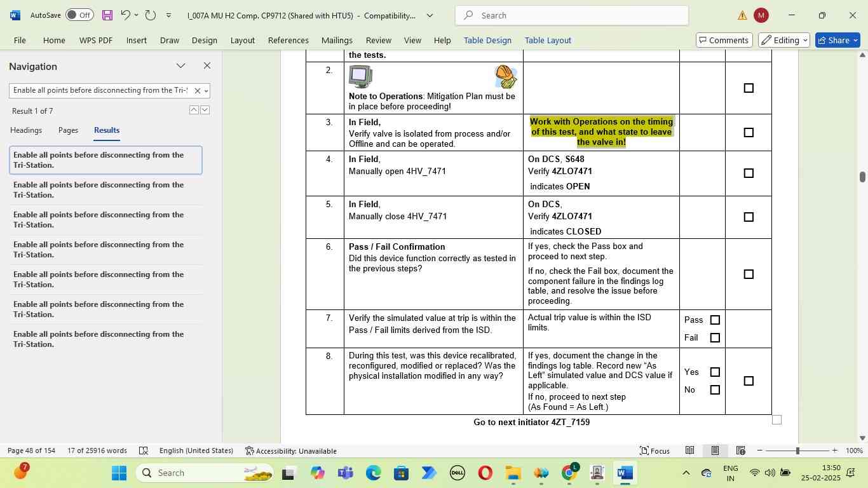Open the Customize Quick Access Toolbar menu
Screen dimensions: 868x488
[x=168, y=15]
